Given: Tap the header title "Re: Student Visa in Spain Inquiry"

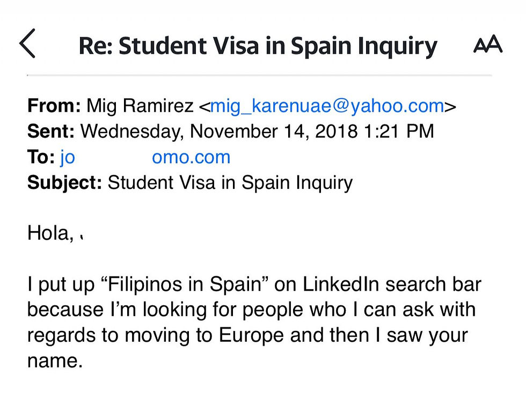Looking at the screenshot, I should pos(258,46).
